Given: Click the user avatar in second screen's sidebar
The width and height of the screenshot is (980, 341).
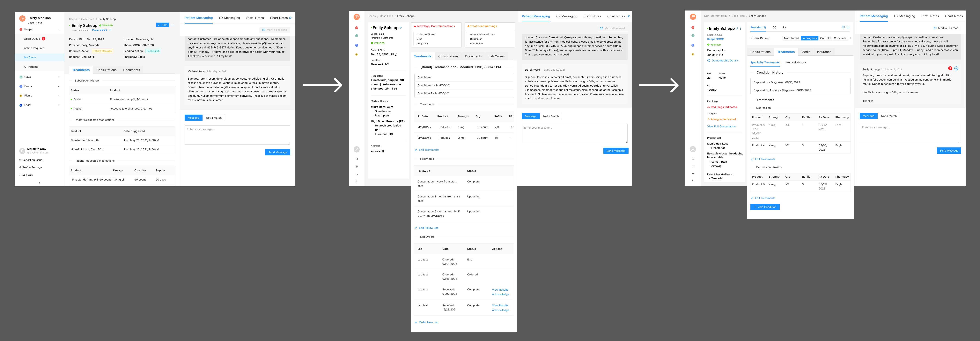Looking at the screenshot, I should pyautogui.click(x=357, y=149).
